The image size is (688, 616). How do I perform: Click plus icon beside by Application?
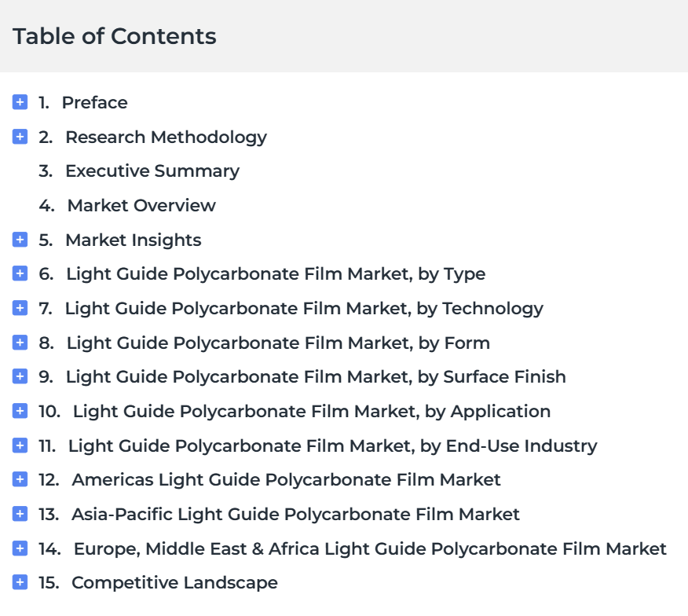point(20,411)
